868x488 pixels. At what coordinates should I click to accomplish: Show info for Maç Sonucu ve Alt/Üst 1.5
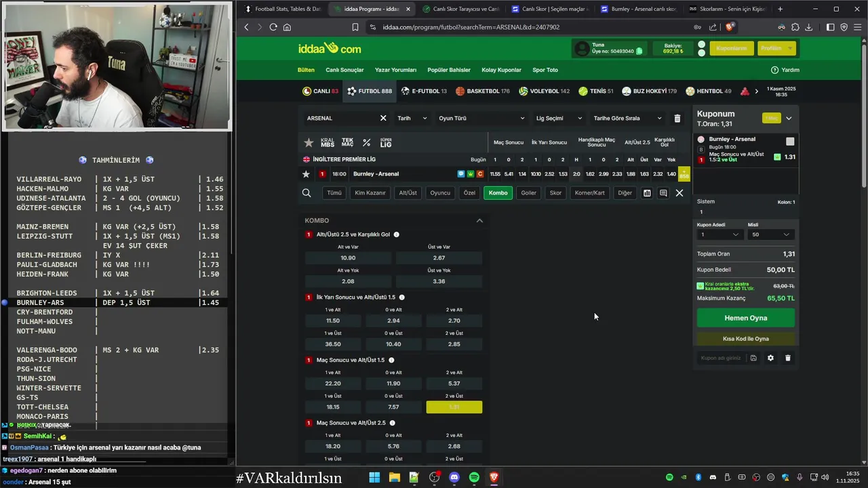[391, 360]
